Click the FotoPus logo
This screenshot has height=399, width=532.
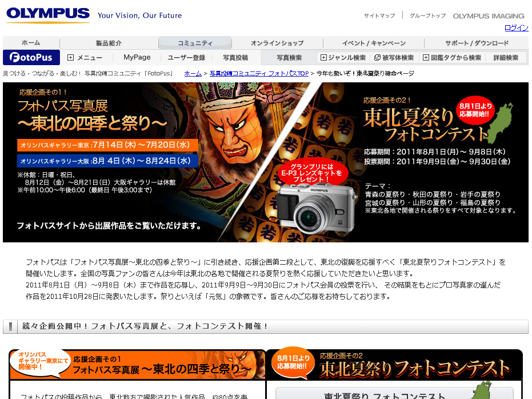31,57
